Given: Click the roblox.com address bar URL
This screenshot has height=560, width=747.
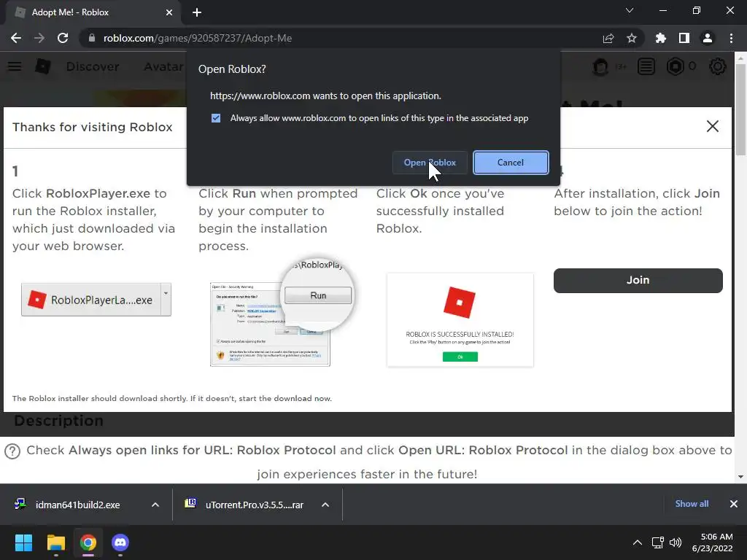Looking at the screenshot, I should (x=198, y=38).
